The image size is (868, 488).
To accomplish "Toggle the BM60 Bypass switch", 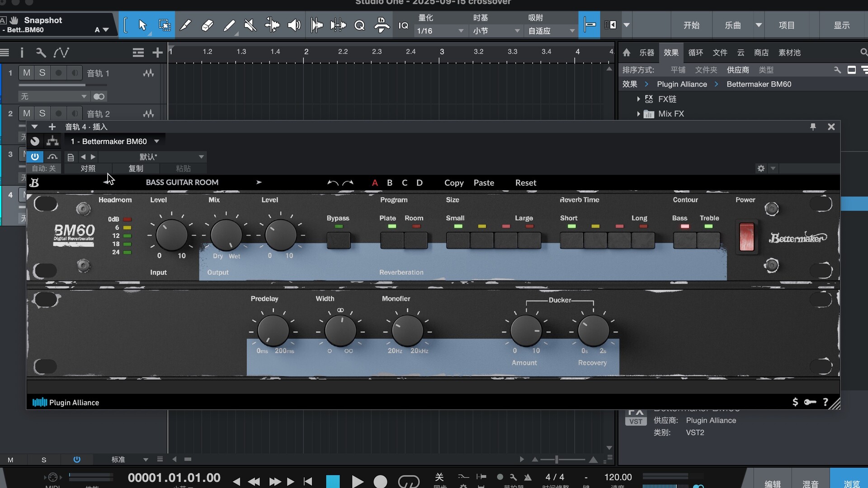I will [339, 240].
